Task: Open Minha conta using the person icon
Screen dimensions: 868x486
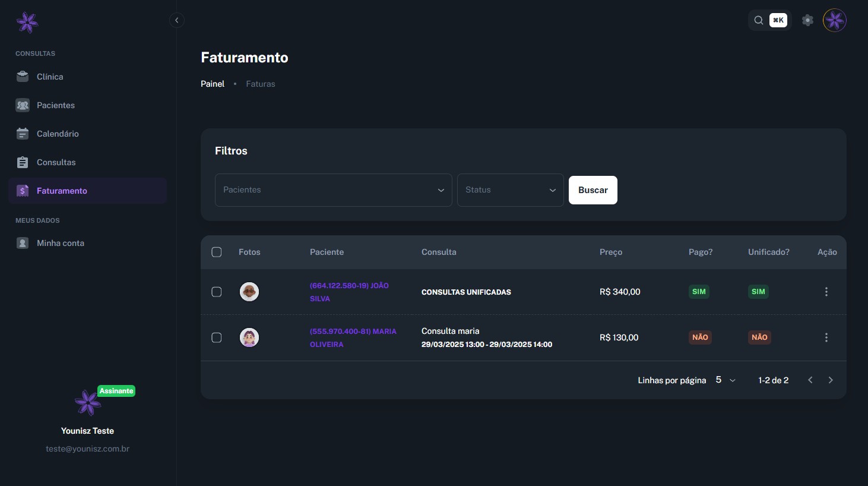Action: click(x=22, y=242)
